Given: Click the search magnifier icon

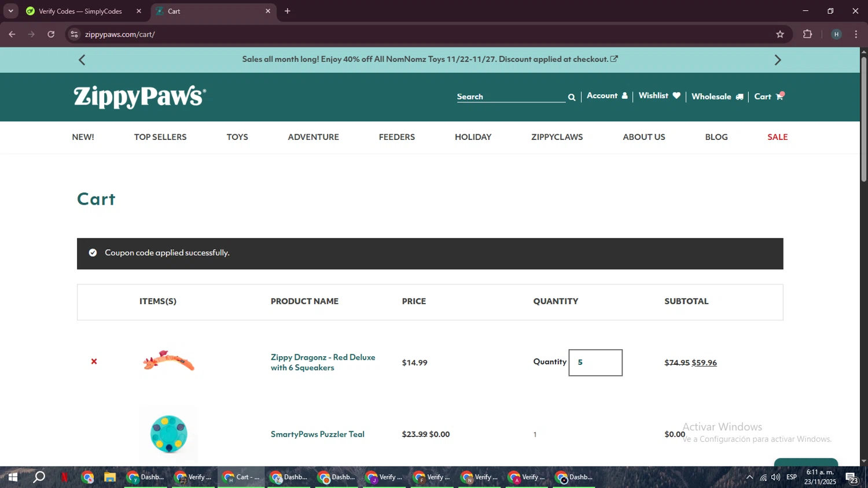Looking at the screenshot, I should (x=572, y=97).
